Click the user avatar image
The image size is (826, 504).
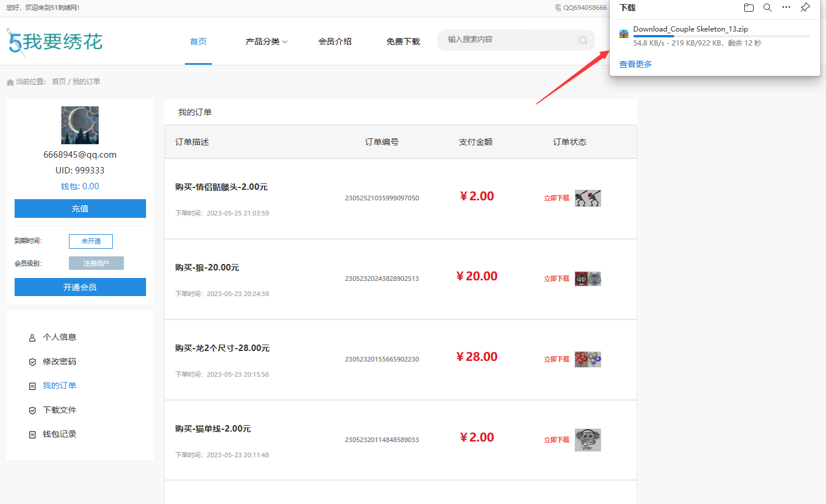tap(80, 125)
